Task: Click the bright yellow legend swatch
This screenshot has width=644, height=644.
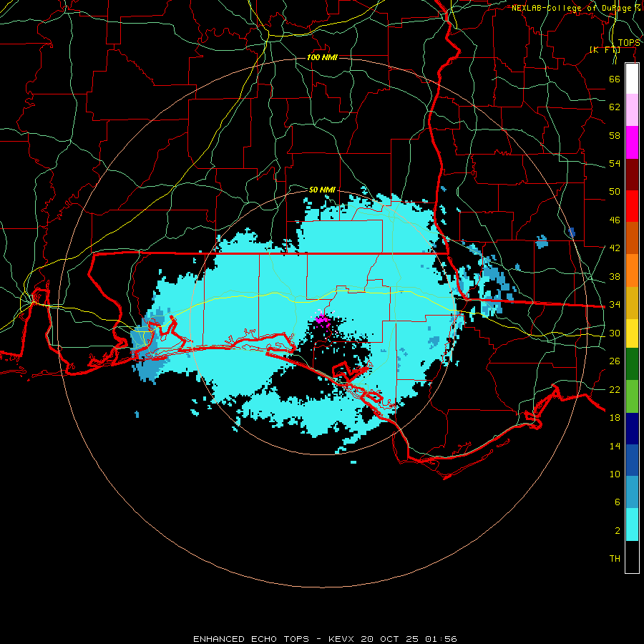Action: [632, 333]
